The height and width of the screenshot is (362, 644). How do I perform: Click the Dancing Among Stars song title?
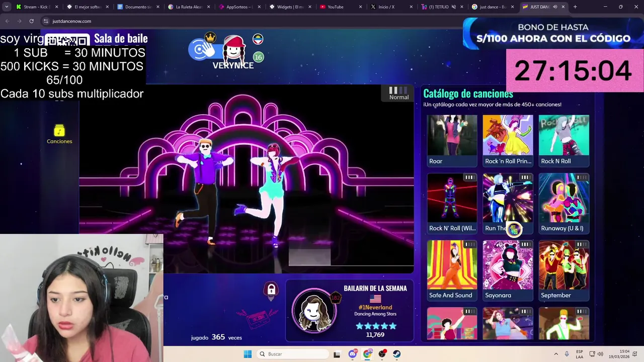coord(375,314)
